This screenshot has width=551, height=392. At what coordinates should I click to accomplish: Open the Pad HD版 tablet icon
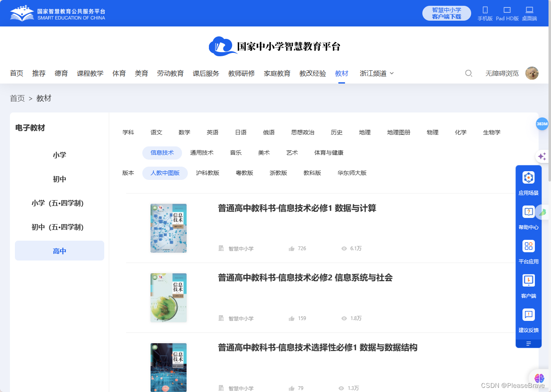pyautogui.click(x=507, y=10)
